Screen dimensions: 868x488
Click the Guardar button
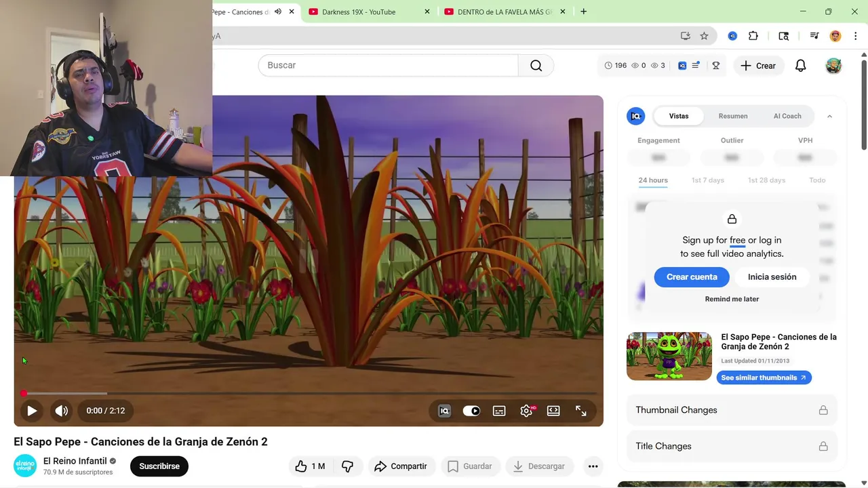point(470,466)
